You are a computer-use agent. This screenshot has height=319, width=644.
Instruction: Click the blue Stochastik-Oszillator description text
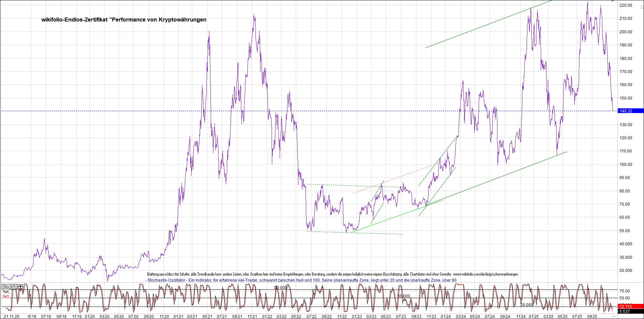(302, 280)
